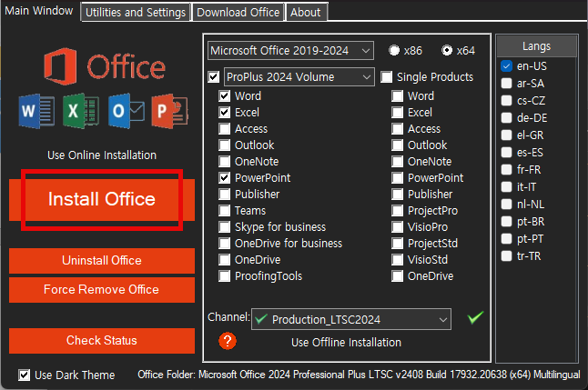Open the red question mark help icon
The image size is (588, 390).
pos(228,341)
